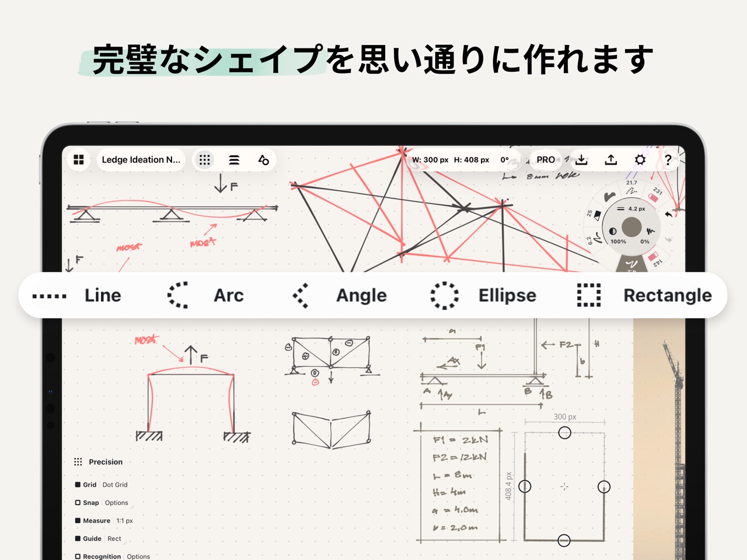This screenshot has height=560, width=747.
Task: Enable the Recognition checkbox
Action: [x=78, y=556]
